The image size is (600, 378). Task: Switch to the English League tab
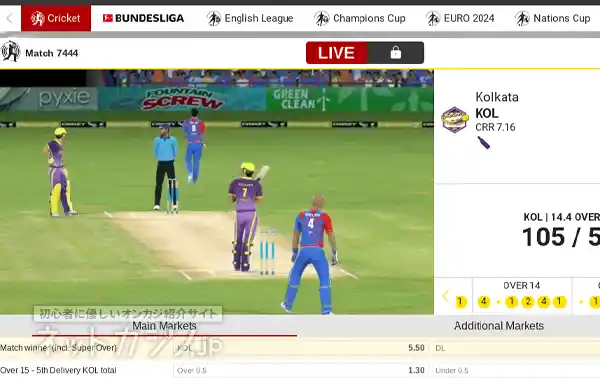point(250,18)
